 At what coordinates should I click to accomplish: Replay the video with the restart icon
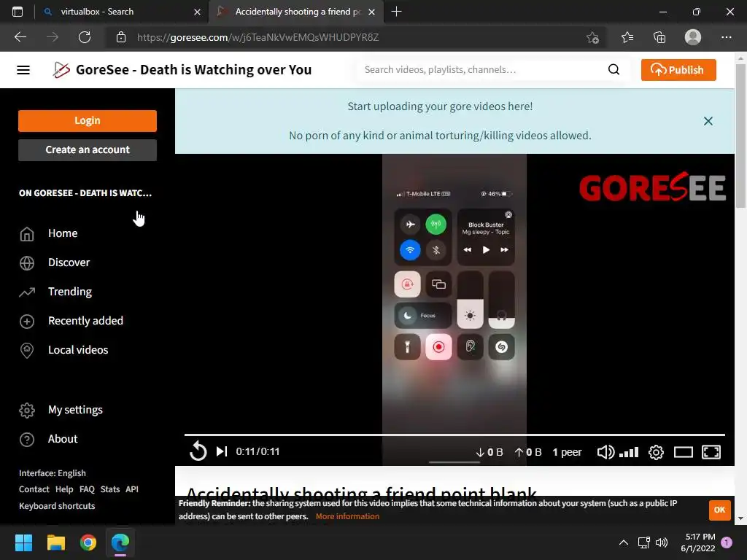(198, 451)
